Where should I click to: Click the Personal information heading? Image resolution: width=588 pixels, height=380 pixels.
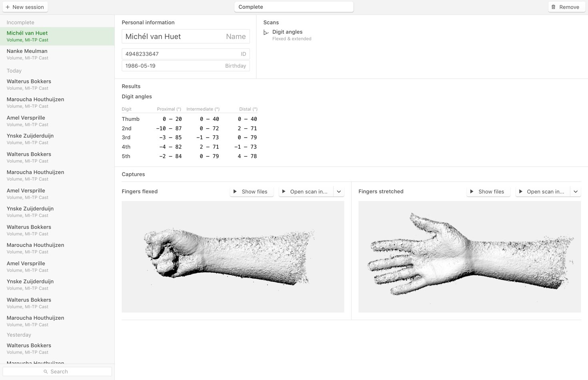click(x=148, y=22)
